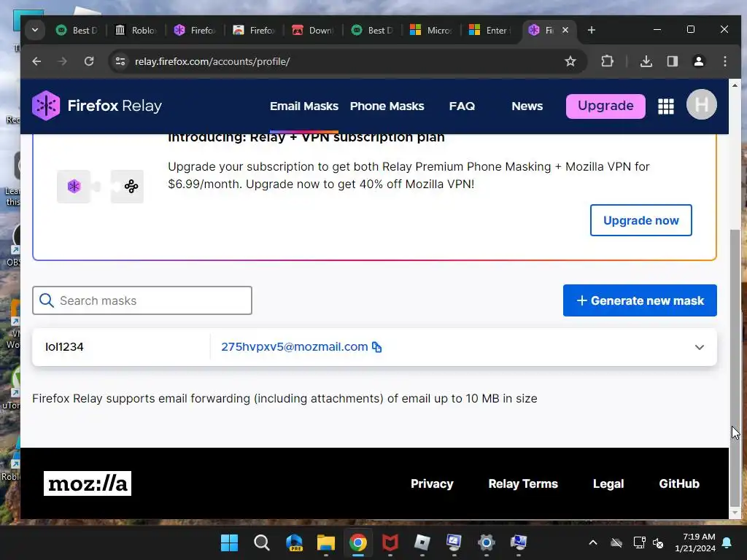Click the lol1234 mask label

(64, 347)
